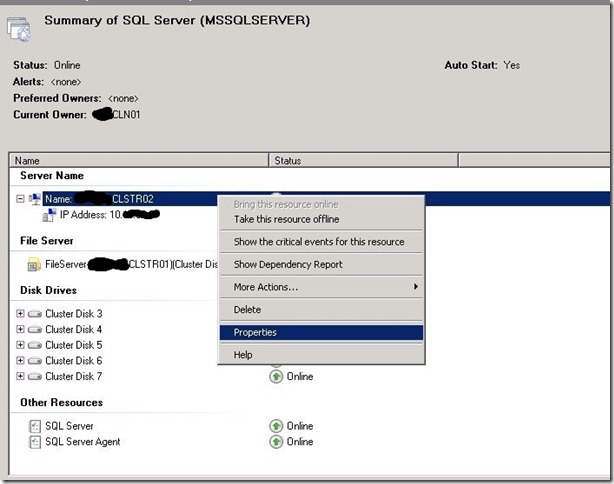This screenshot has width=614, height=484.
Task: Click the Disk Drives group heading
Action: tap(49, 291)
